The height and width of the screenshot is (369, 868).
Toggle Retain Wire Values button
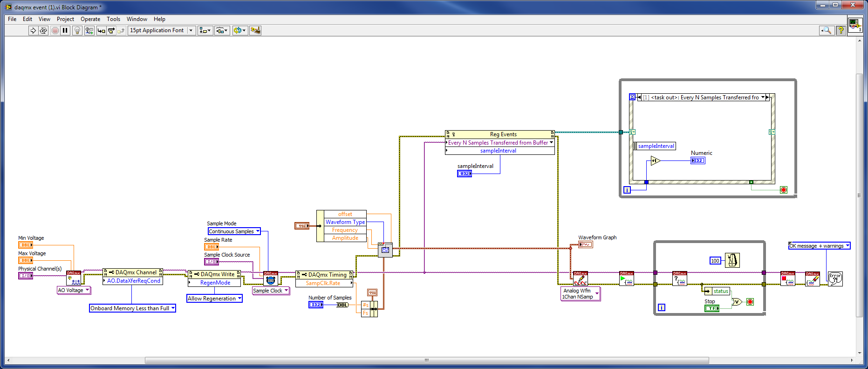coord(89,30)
